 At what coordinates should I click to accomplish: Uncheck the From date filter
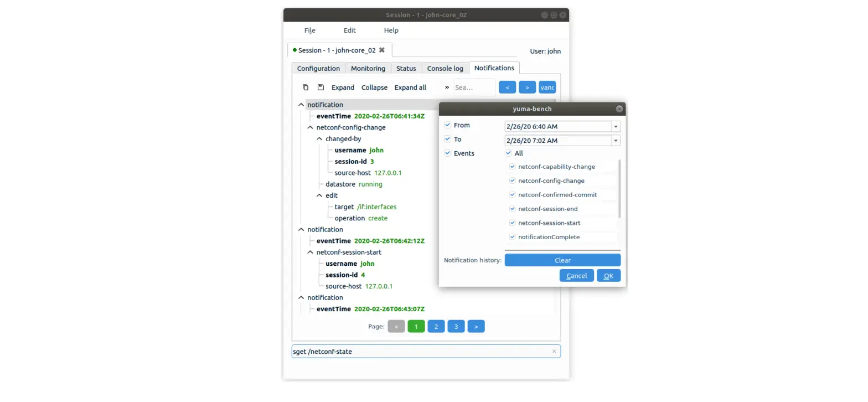(448, 125)
